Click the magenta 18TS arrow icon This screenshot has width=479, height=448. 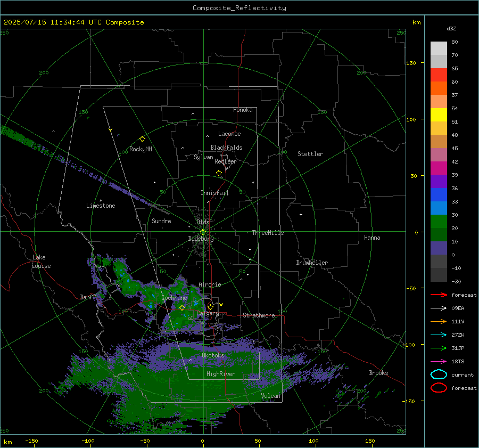click(x=439, y=362)
